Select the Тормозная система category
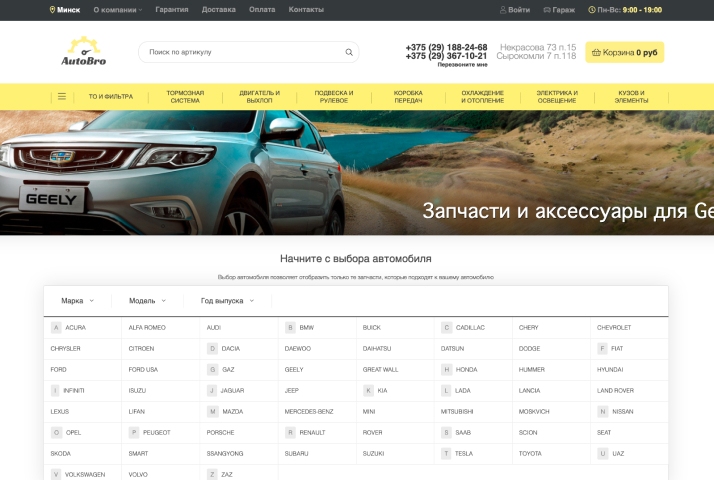Viewport: 714px width, 480px height. pyautogui.click(x=185, y=97)
